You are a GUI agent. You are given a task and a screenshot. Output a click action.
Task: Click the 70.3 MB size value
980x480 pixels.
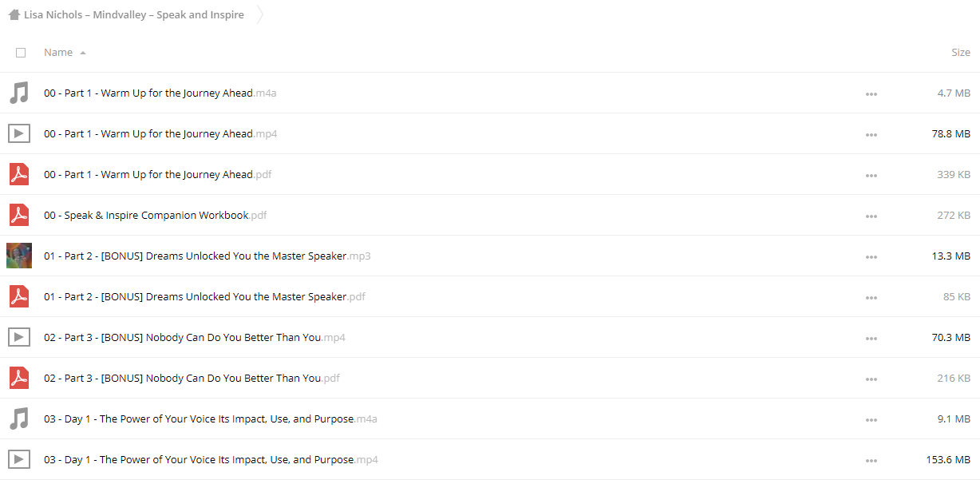point(951,338)
